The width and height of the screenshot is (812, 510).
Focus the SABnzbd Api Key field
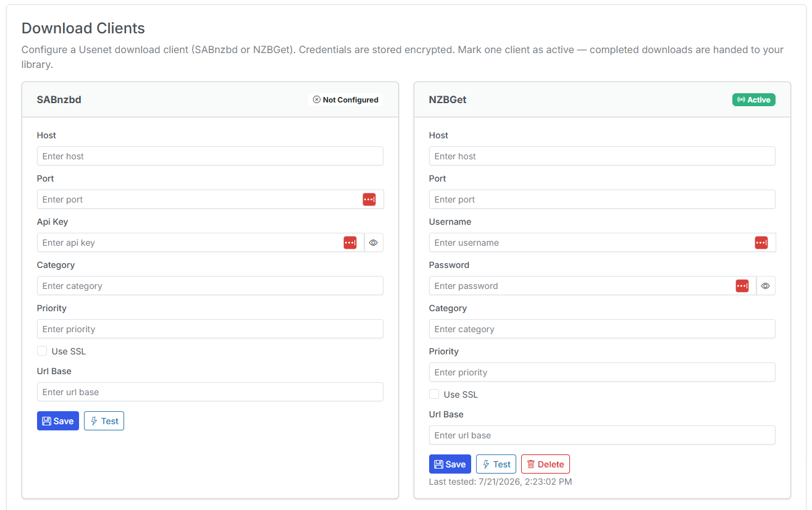coord(201,243)
